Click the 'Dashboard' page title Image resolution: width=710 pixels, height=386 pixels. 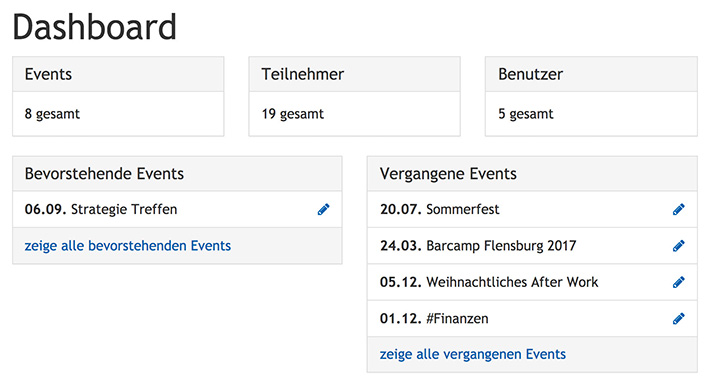click(x=94, y=27)
